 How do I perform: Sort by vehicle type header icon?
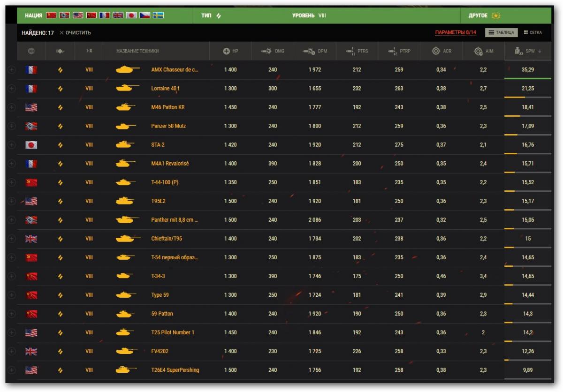(60, 51)
